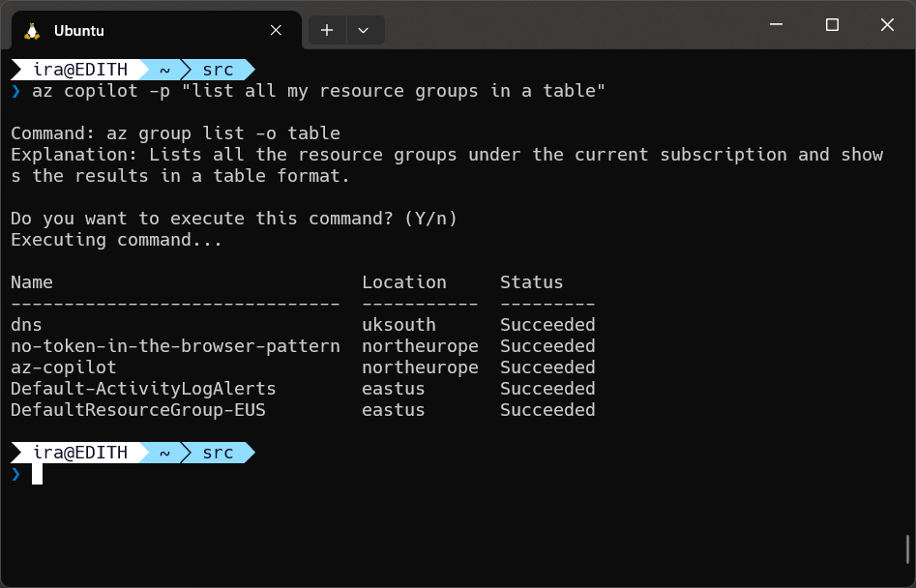Click the bottom src prompt segment
Screen dimensions: 916x588
pos(219,453)
